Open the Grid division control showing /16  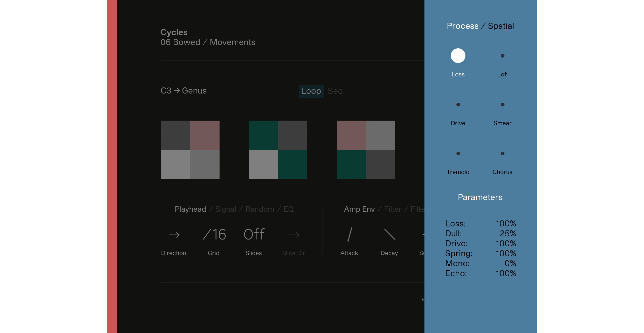214,235
